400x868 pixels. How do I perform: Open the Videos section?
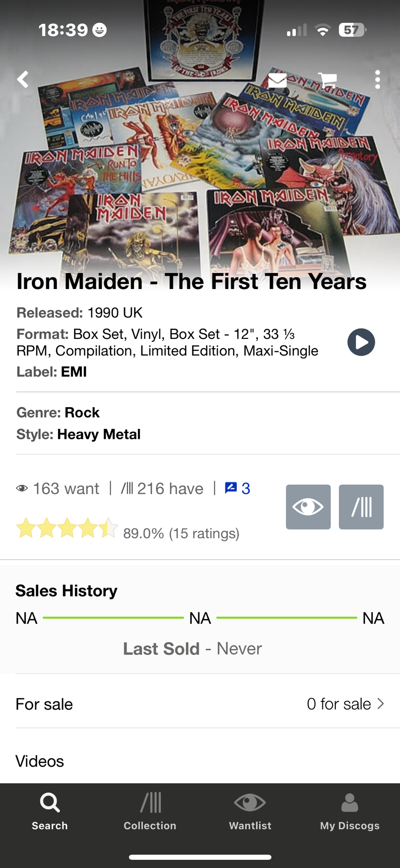[x=40, y=761]
